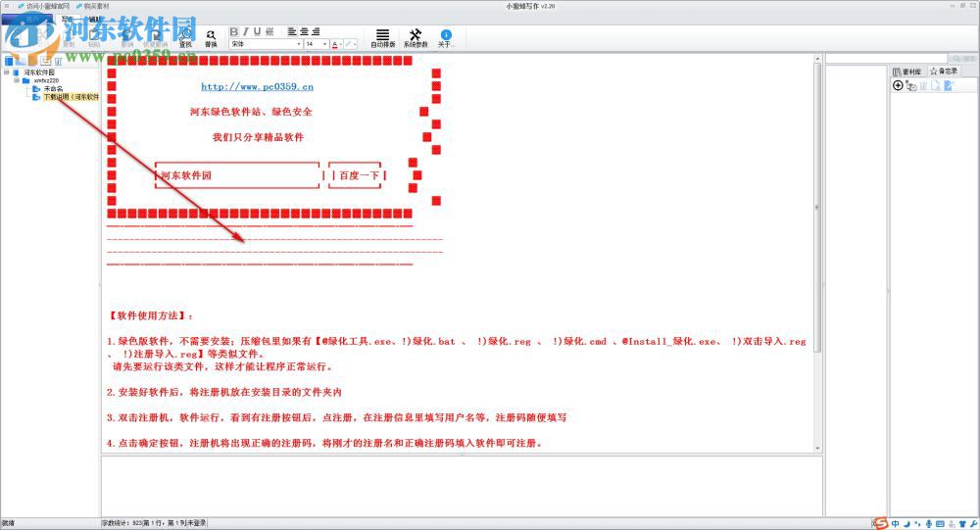
Task: Collapse the xmfxz220 folder node
Action: (17, 80)
